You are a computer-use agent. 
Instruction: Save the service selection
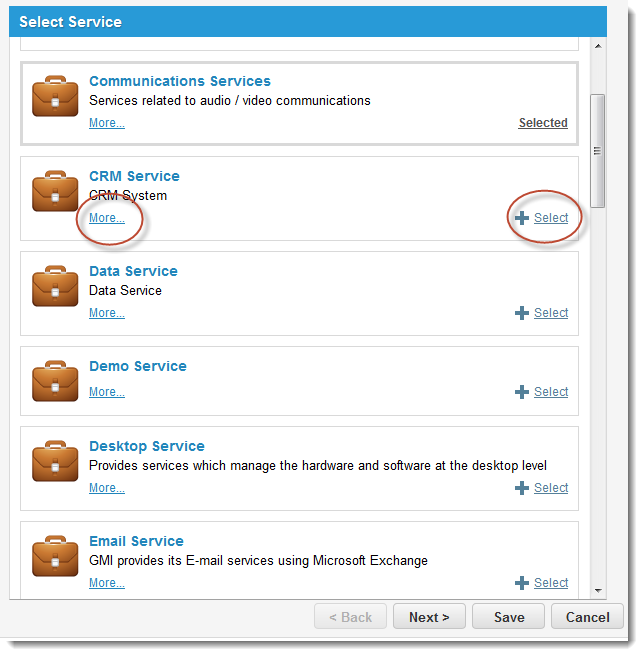[509, 617]
